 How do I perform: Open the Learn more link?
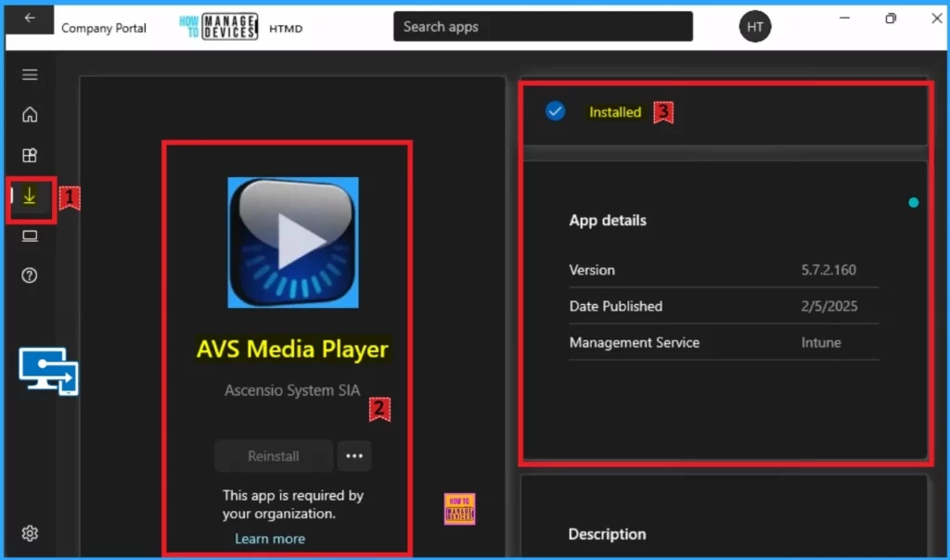(x=270, y=539)
